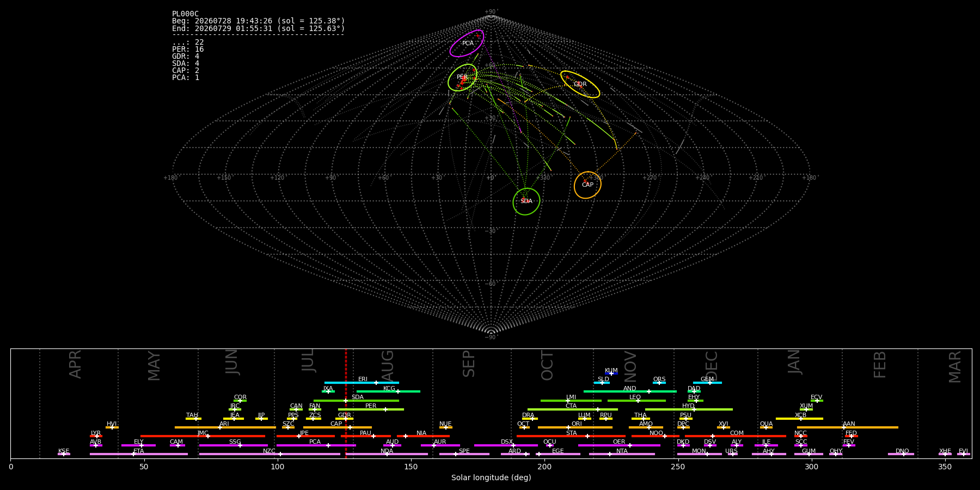Screen dimensions: 980x490
Task: Click the red dashed current solar longitude marker
Action: point(346,403)
